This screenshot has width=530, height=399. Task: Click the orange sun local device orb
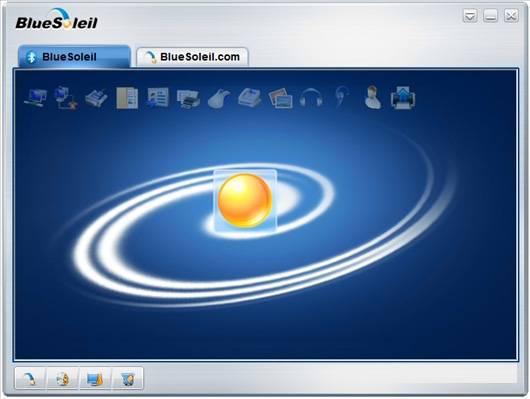tap(245, 201)
